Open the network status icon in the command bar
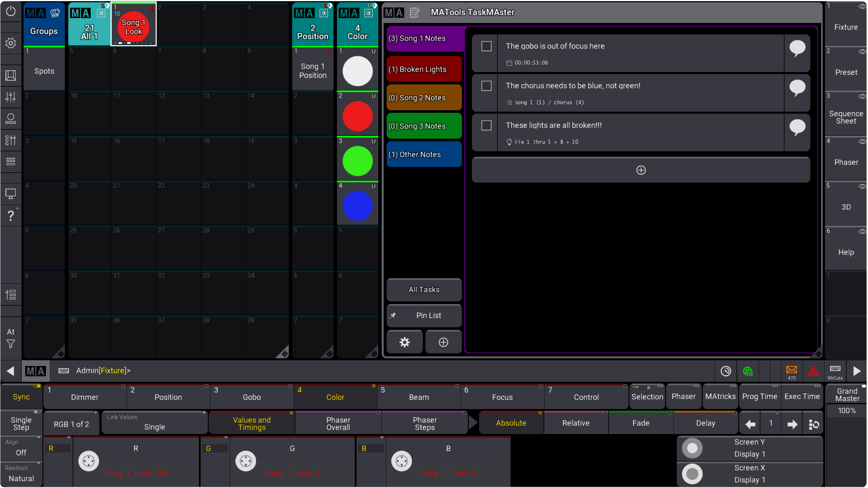 813,371
